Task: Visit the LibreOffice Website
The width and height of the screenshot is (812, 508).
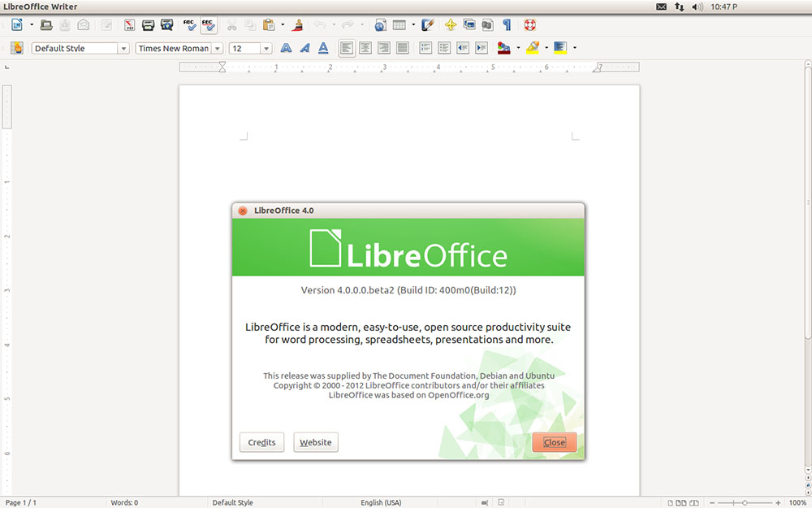Action: click(316, 442)
